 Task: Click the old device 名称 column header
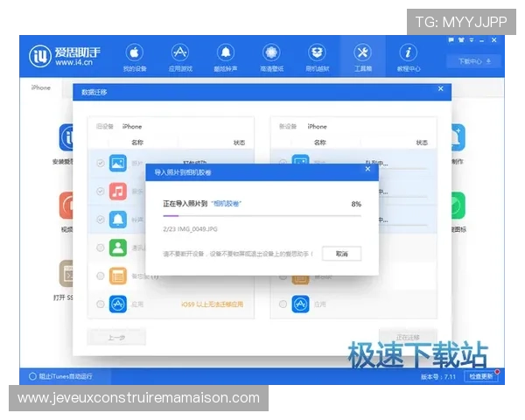pyautogui.click(x=137, y=143)
